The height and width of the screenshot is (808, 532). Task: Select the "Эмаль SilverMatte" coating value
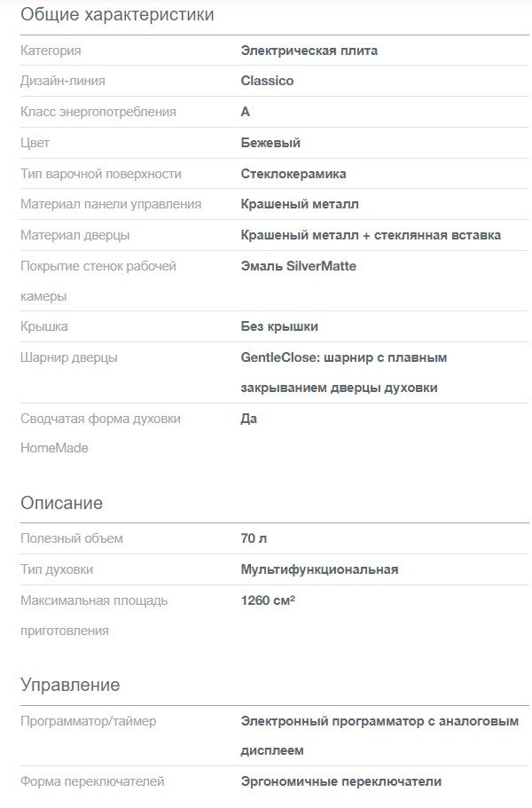point(298,266)
